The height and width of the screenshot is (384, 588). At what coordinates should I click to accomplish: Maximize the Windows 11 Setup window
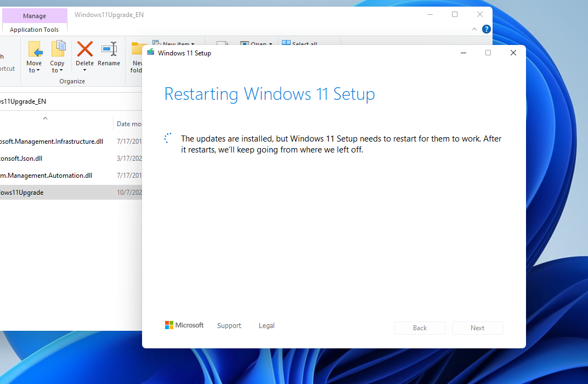tap(488, 53)
